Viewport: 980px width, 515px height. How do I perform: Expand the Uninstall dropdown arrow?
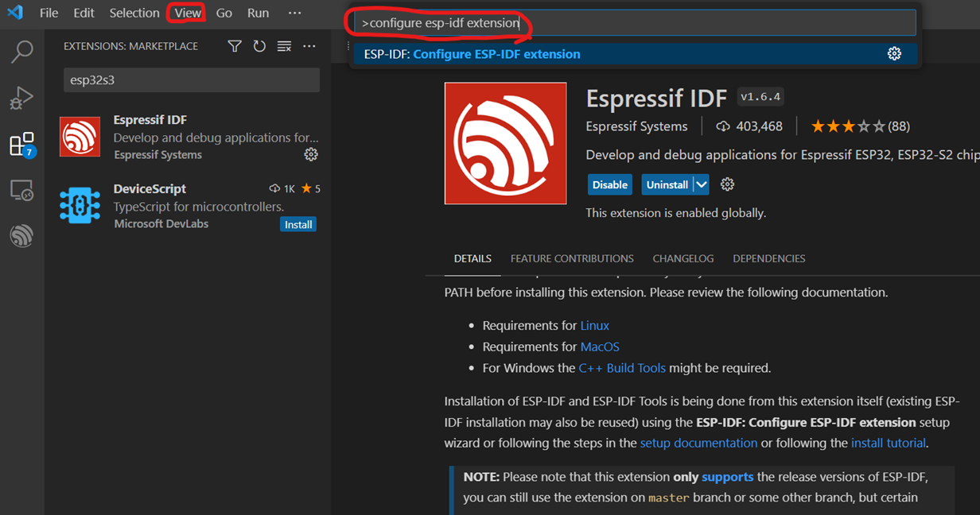(x=701, y=184)
